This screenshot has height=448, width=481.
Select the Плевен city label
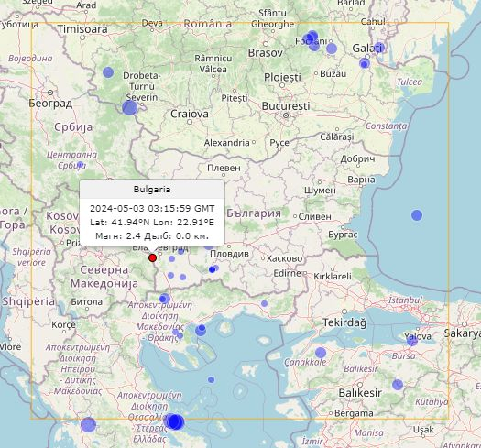tap(224, 169)
